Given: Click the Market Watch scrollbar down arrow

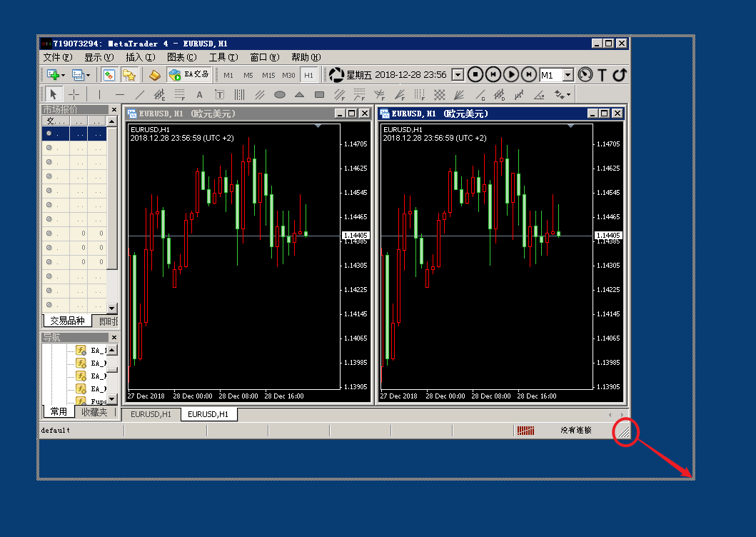Looking at the screenshot, I should point(111,307).
